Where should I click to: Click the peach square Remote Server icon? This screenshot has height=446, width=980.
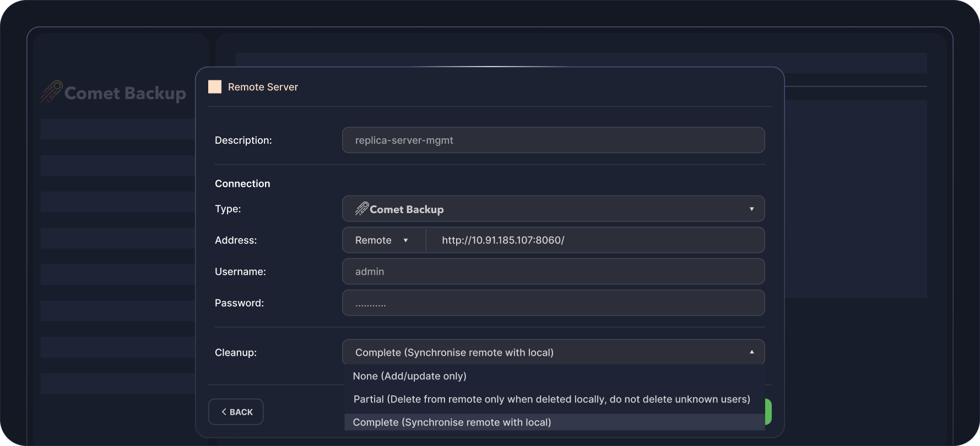[x=215, y=87]
